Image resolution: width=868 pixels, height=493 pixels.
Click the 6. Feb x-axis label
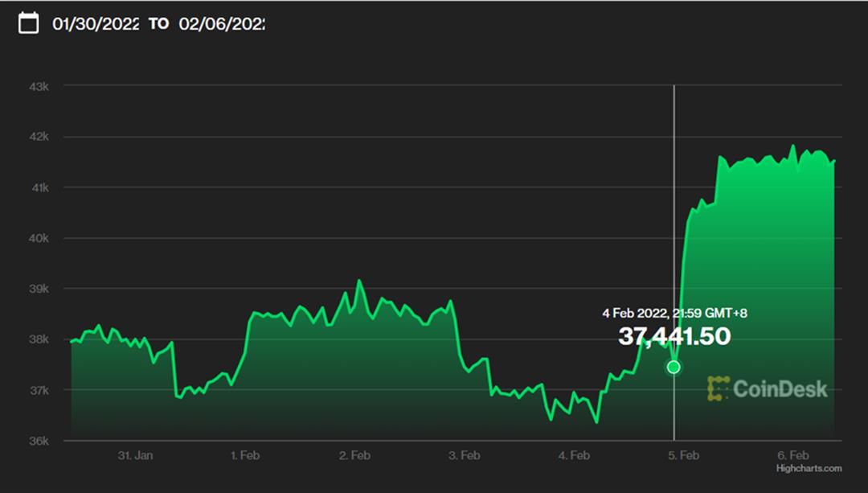793,455
